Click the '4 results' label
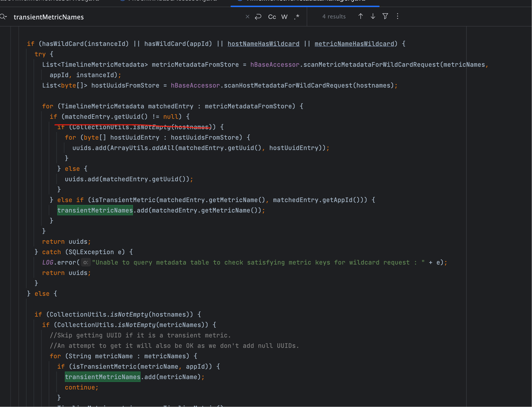532x407 pixels. pyautogui.click(x=334, y=17)
